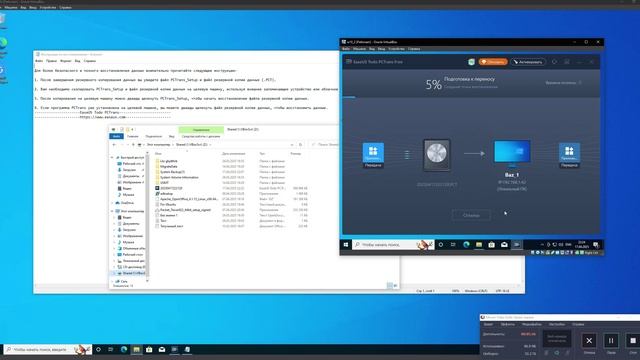Open the Effects menu in recorder window
Viewport: 640px width, 360px height.
coord(508,324)
